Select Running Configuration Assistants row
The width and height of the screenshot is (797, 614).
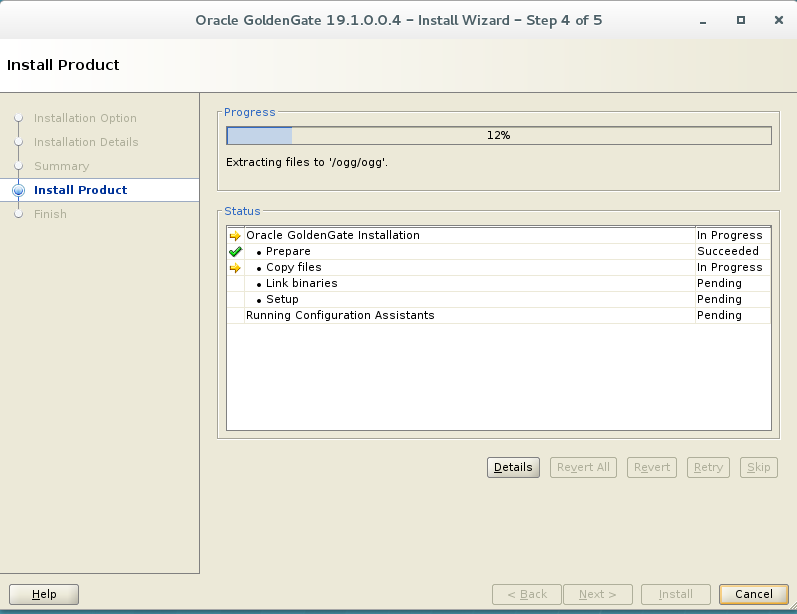pyautogui.click(x=499, y=316)
